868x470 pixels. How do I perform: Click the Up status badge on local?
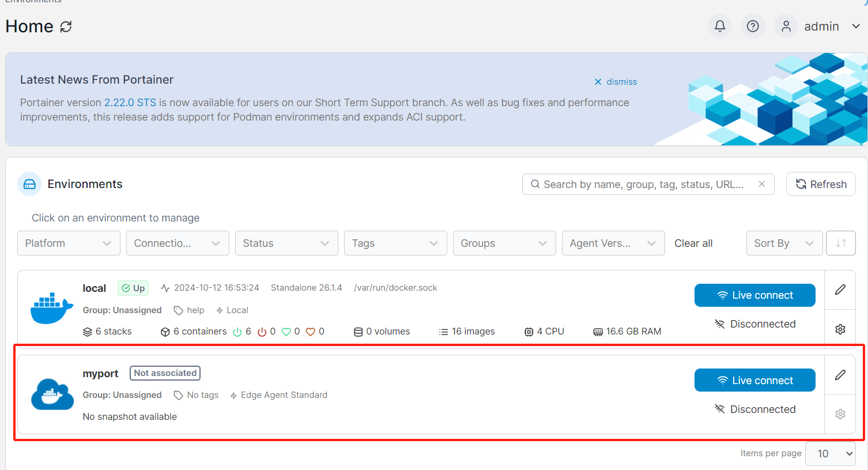click(133, 288)
